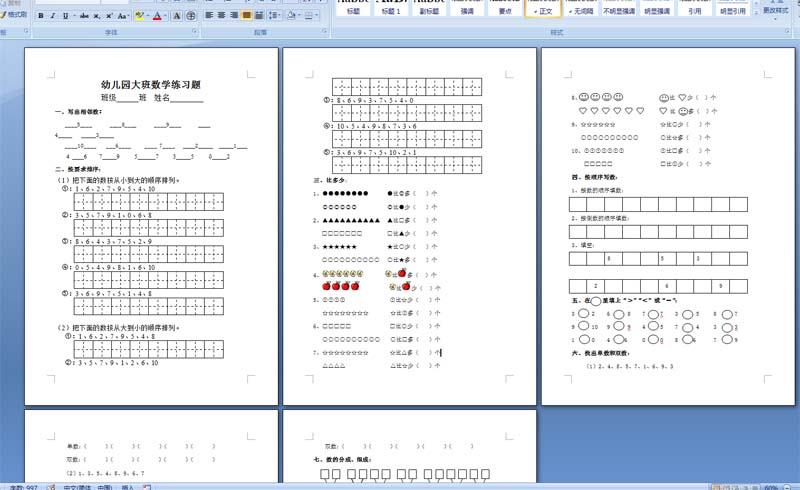Click the paragraph Shading bucket
The image size is (800, 490).
coord(290,15)
